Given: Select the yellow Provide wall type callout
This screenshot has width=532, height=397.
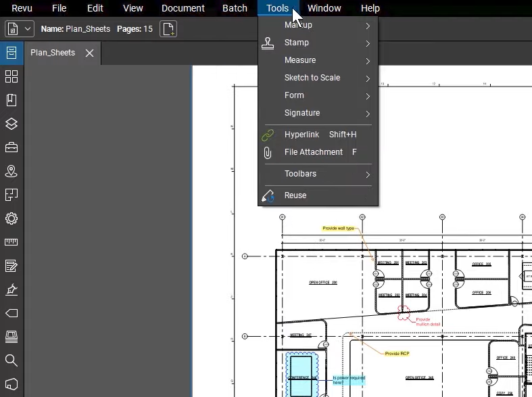Looking at the screenshot, I should (338, 229).
